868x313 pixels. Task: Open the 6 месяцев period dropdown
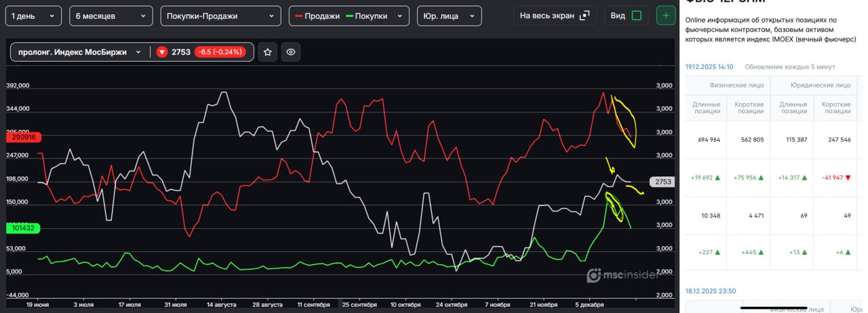click(x=111, y=16)
